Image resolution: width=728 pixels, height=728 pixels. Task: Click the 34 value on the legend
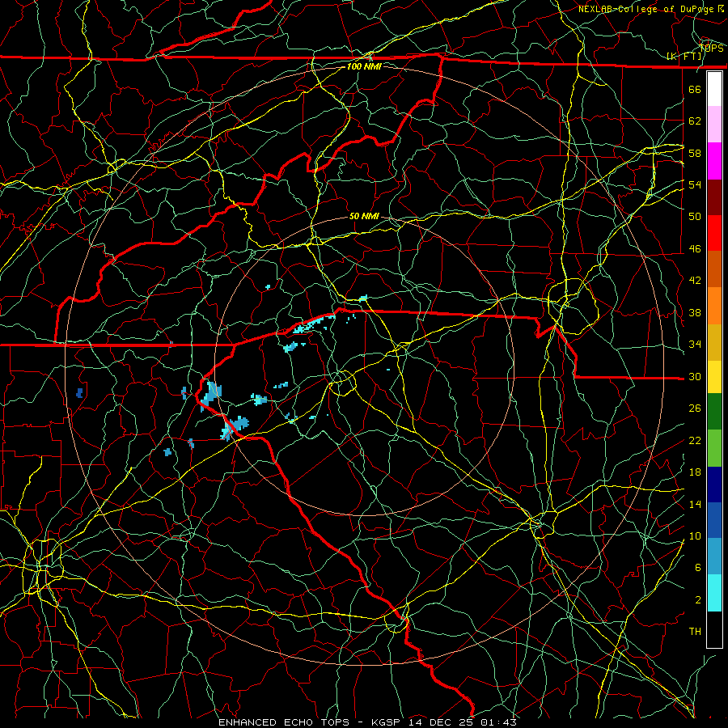[x=695, y=344]
